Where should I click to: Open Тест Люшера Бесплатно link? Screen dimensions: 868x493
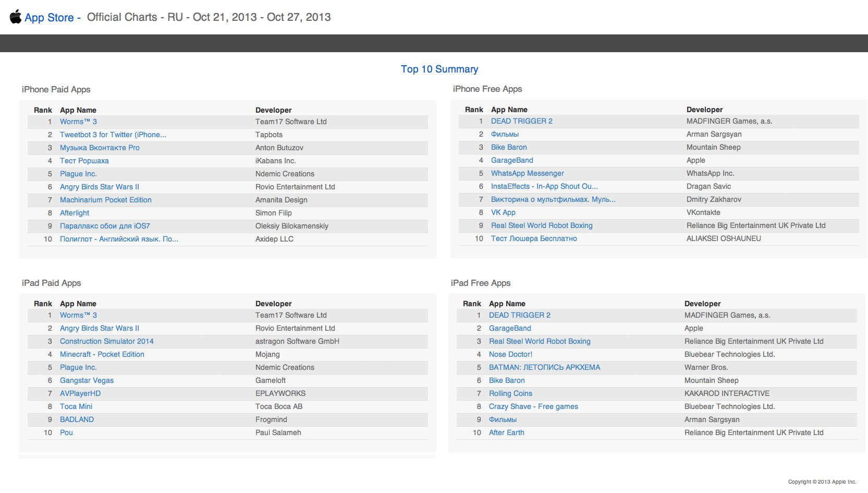pyautogui.click(x=534, y=238)
